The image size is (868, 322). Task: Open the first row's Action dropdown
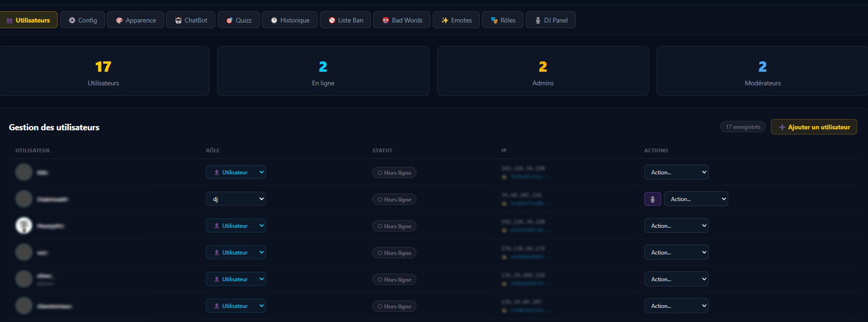(x=676, y=172)
